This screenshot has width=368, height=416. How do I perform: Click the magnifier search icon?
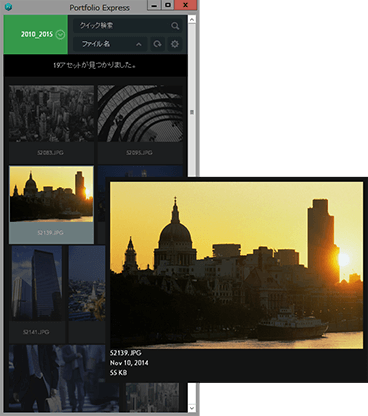click(175, 26)
